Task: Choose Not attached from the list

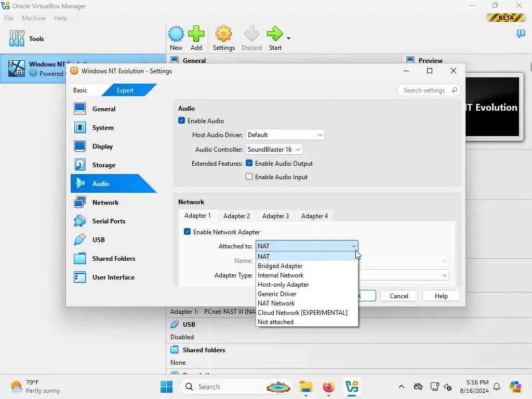Action: click(x=307, y=322)
